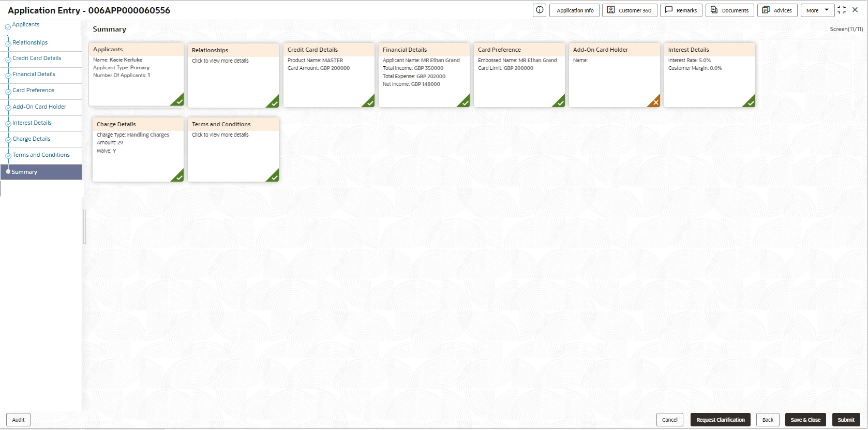The height and width of the screenshot is (430, 868).
Task: Open Card Preference step in sidebar
Action: [33, 90]
